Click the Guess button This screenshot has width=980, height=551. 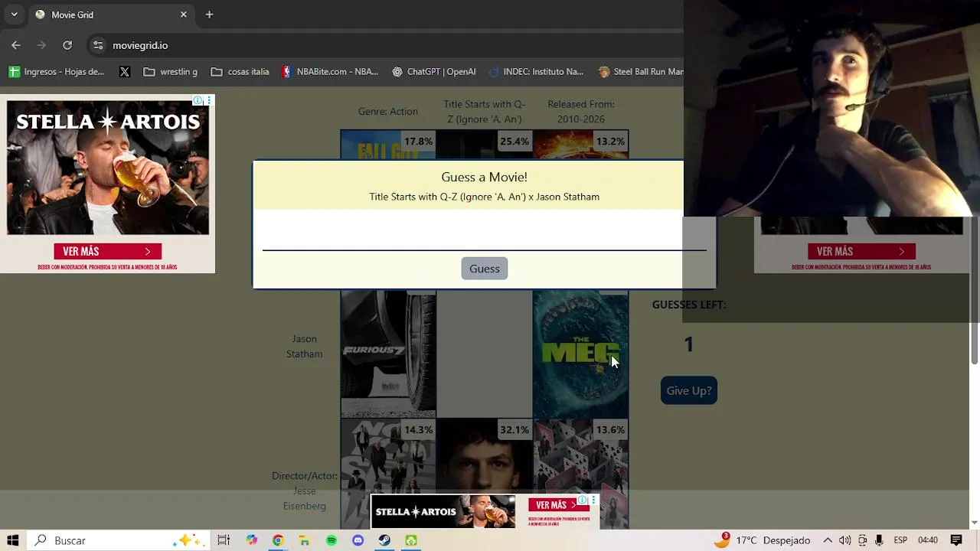click(485, 269)
